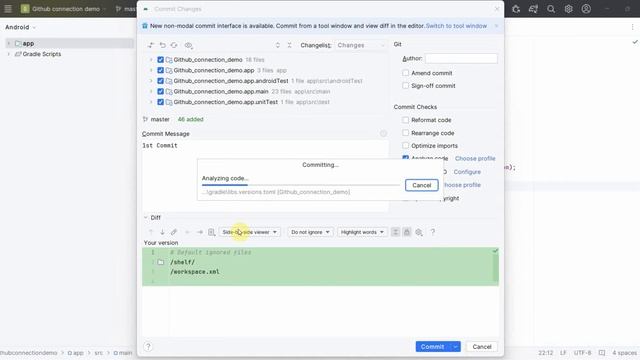Screen dimensions: 640x360
Task: Collapse the Diff section chevron
Action: click(146, 218)
